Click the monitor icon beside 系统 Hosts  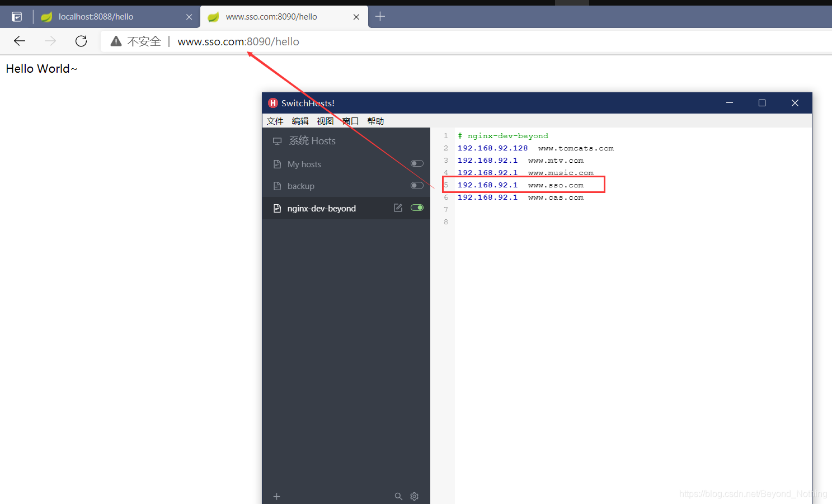[277, 141]
